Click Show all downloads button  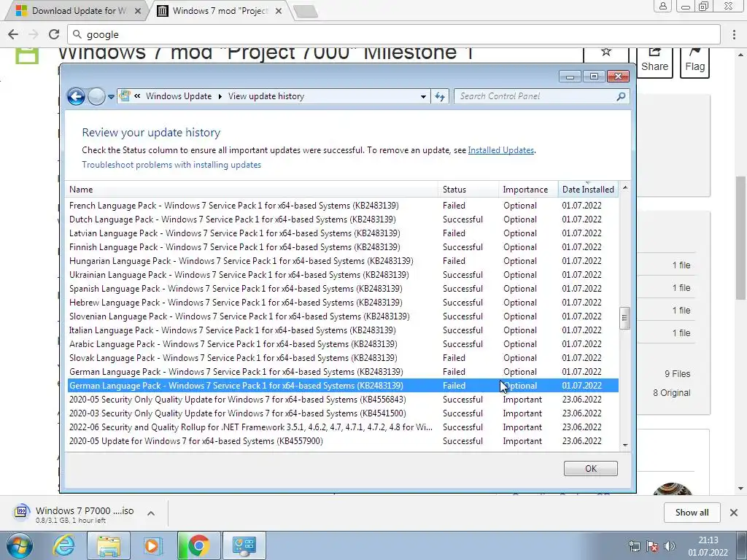(x=692, y=513)
